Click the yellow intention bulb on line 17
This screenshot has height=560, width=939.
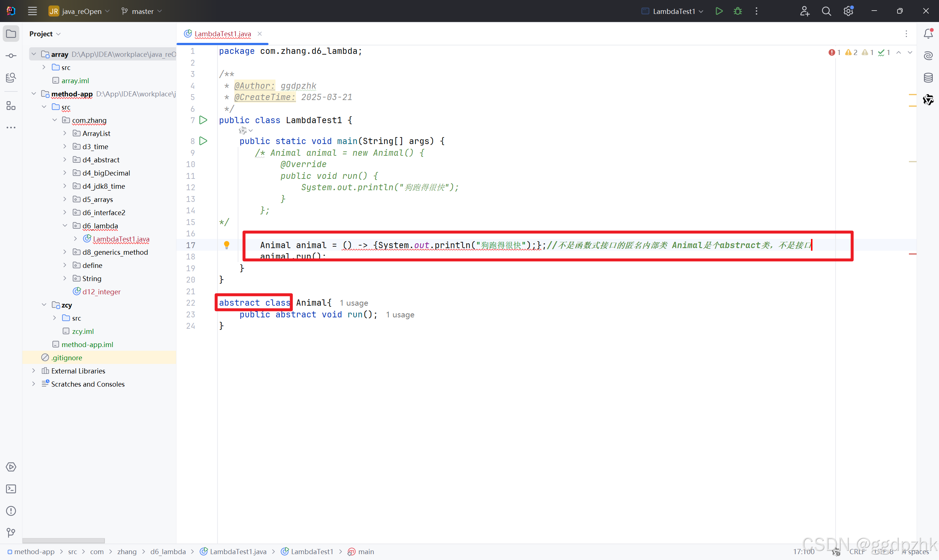(x=227, y=245)
